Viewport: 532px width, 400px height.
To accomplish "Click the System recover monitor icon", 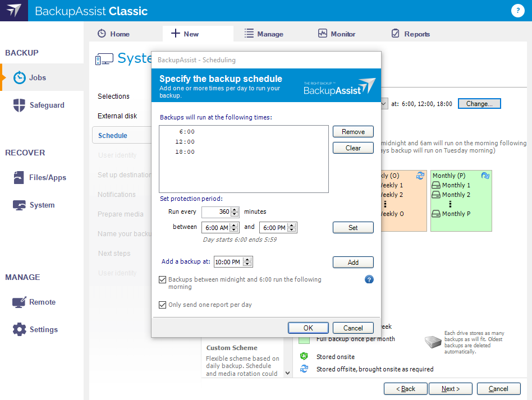I will 19,205.
